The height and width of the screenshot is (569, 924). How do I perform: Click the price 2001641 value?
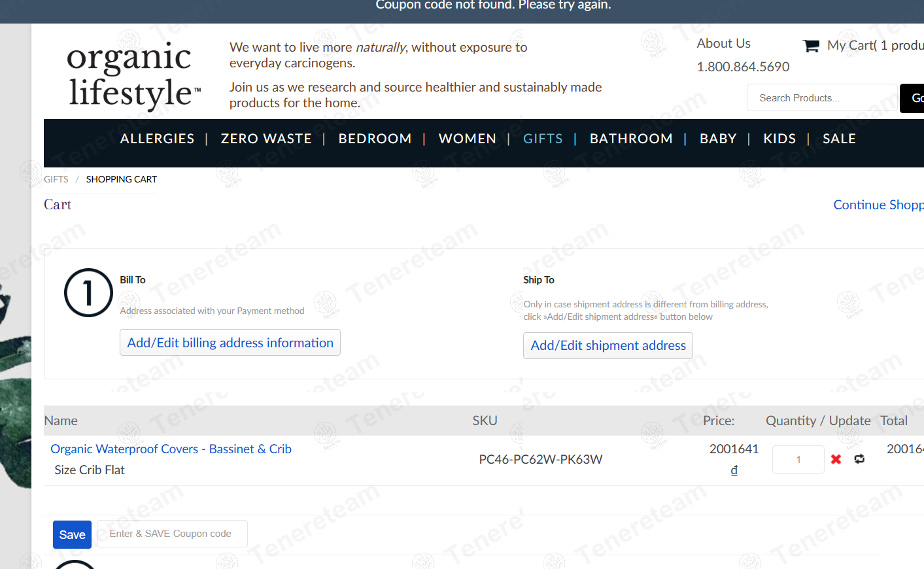[x=734, y=449]
